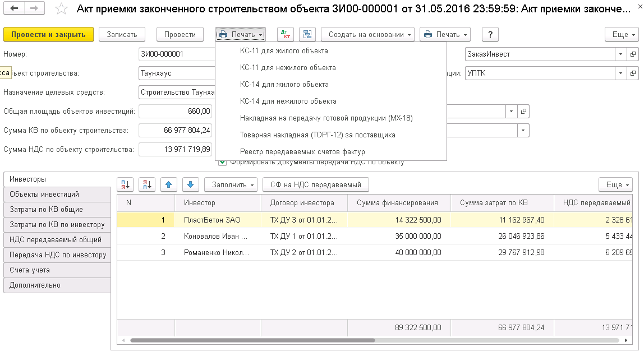Sort table descending Я-A icon
The height and width of the screenshot is (356, 644).
(147, 184)
